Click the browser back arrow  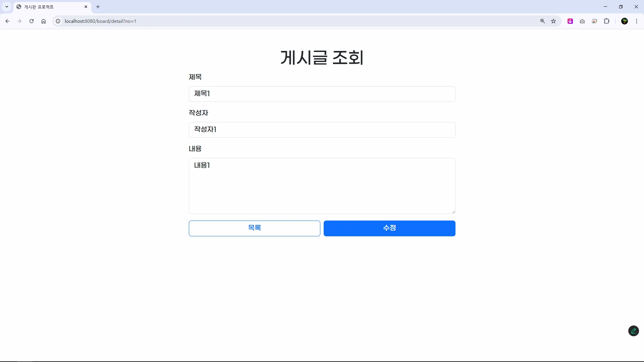tap(7, 21)
